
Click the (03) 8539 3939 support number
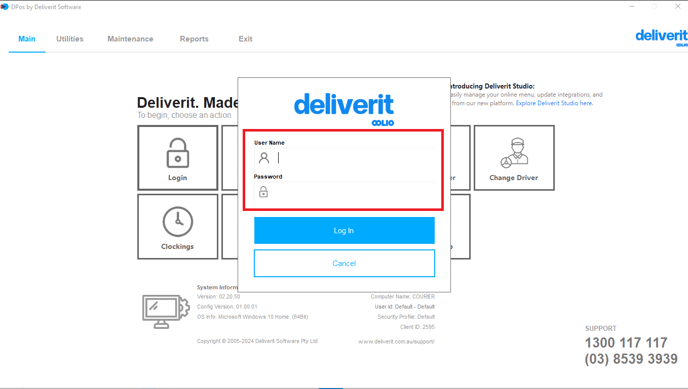(631, 359)
